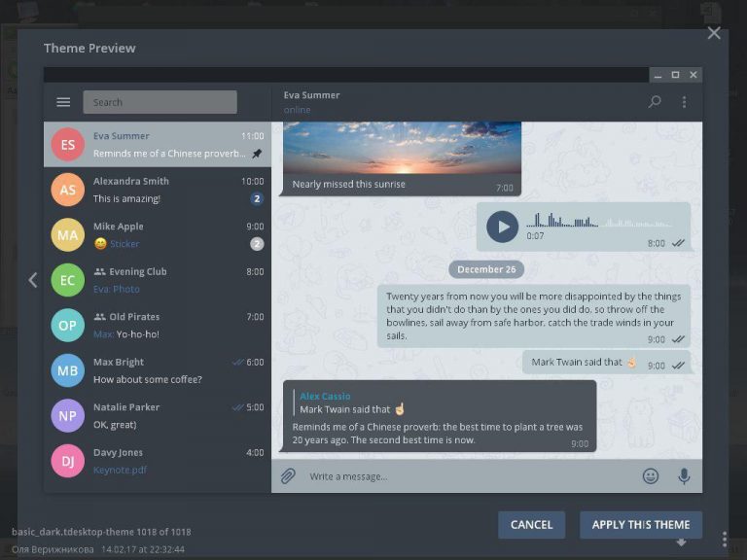747x560 pixels.
Task: Click APPLY THIS THEME button
Action: [x=641, y=525]
